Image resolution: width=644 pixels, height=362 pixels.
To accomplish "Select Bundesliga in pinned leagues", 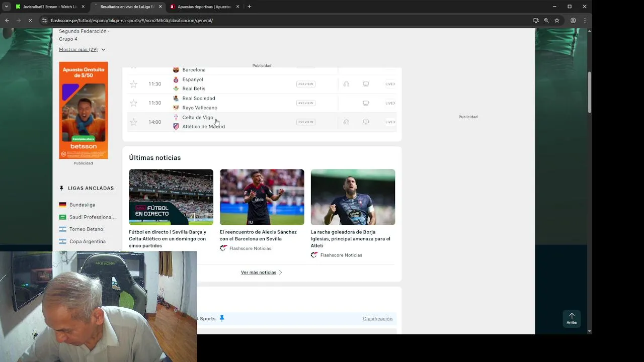I will tap(82, 205).
